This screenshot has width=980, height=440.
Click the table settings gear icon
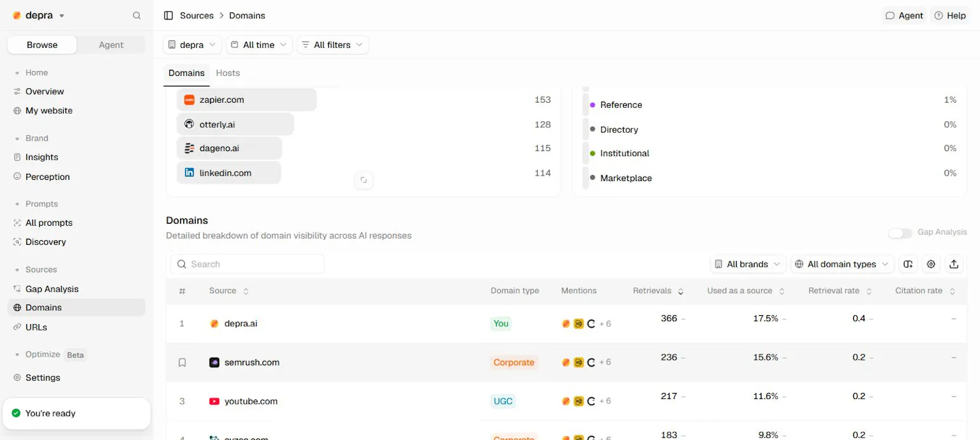pos(931,264)
